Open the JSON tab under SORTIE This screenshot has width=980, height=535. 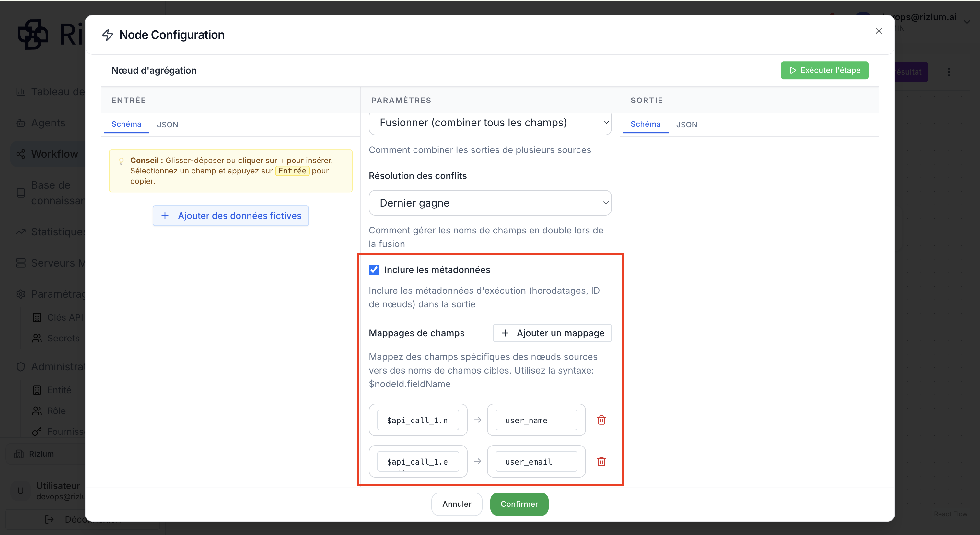687,125
